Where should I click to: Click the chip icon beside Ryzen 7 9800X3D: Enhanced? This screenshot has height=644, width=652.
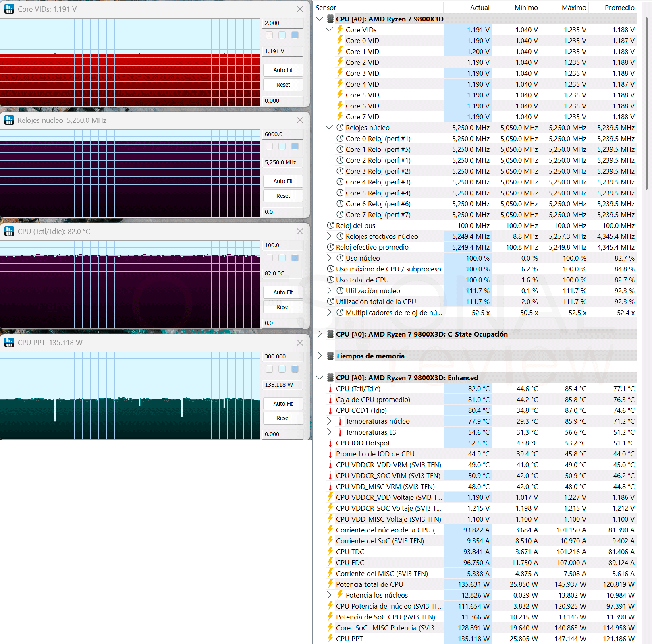(x=330, y=377)
